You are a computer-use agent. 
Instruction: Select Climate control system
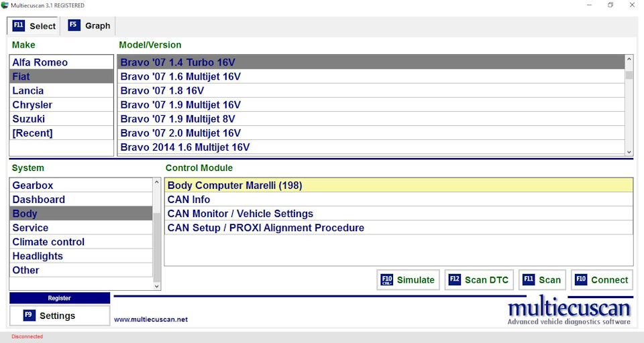click(81, 242)
